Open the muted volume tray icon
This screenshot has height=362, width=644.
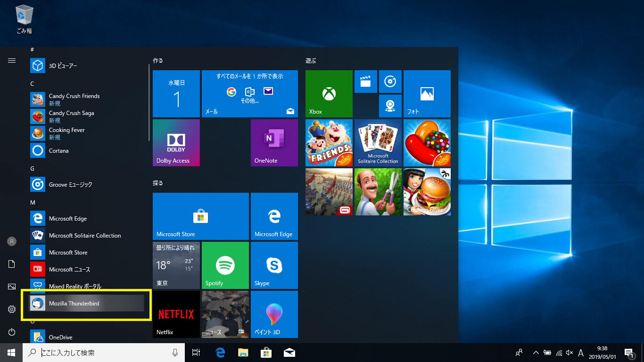tap(569, 353)
